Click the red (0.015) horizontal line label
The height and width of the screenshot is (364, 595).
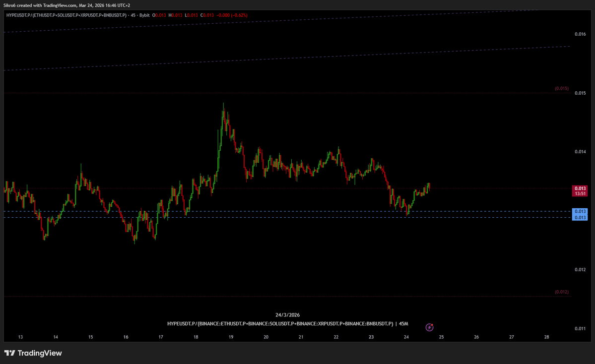[562, 88]
